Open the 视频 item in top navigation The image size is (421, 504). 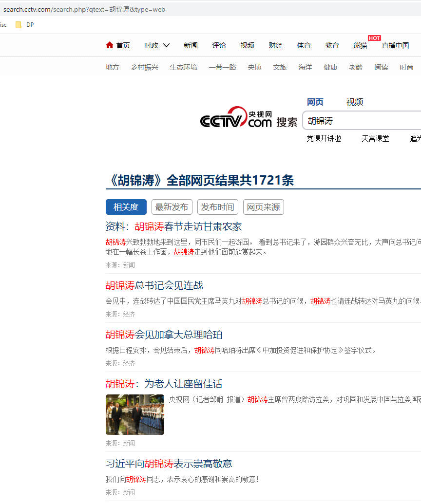point(248,45)
